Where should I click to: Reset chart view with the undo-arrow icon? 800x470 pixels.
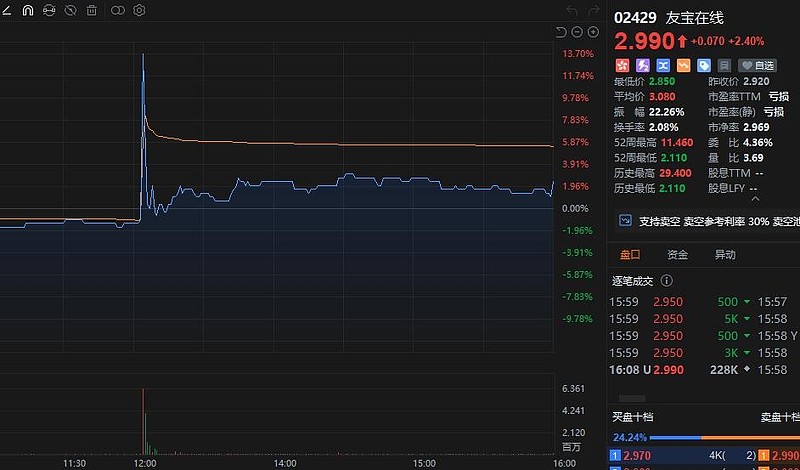coord(561,33)
